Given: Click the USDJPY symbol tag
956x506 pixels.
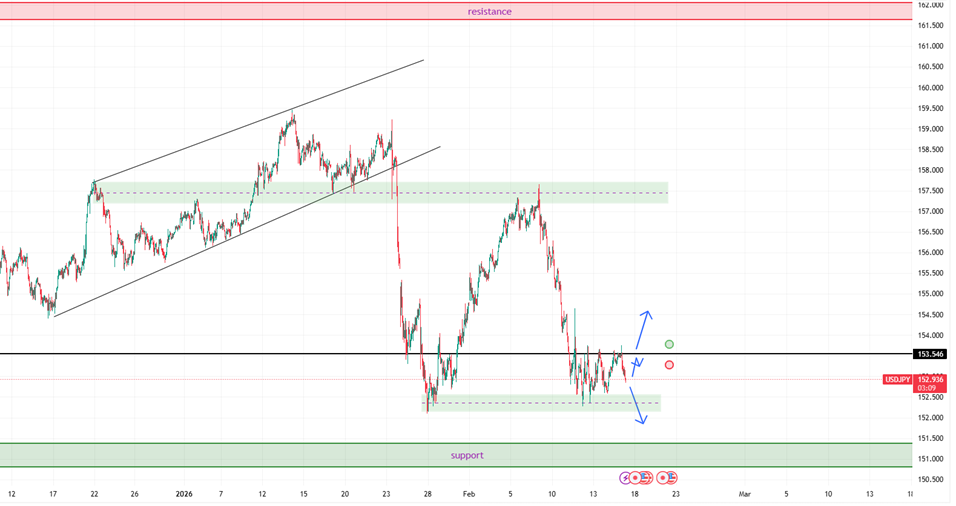Looking at the screenshot, I should 896,380.
